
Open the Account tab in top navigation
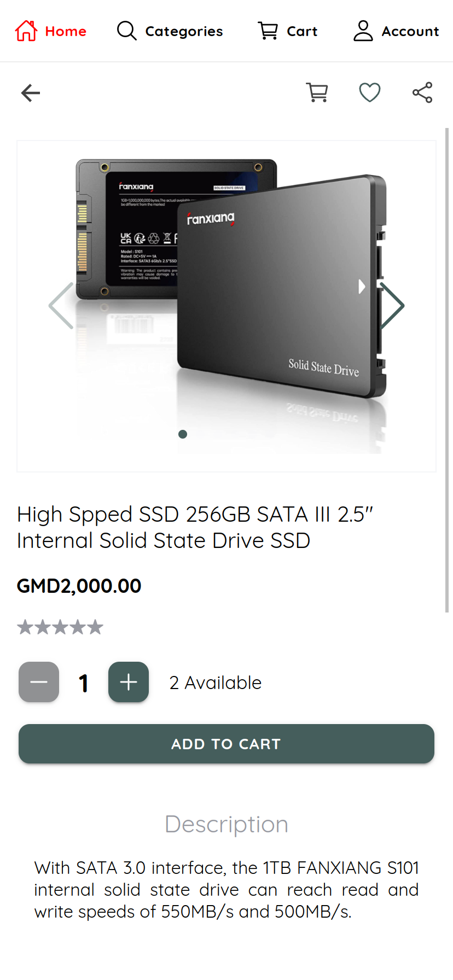coord(396,31)
